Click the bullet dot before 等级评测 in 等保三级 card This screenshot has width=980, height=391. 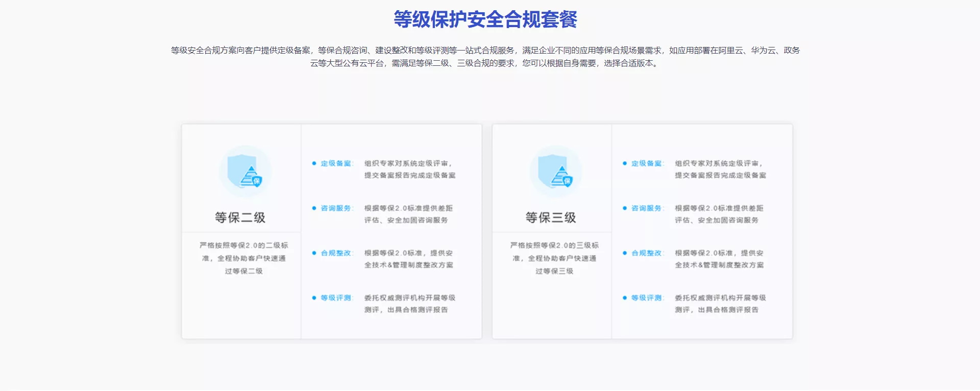click(x=624, y=298)
